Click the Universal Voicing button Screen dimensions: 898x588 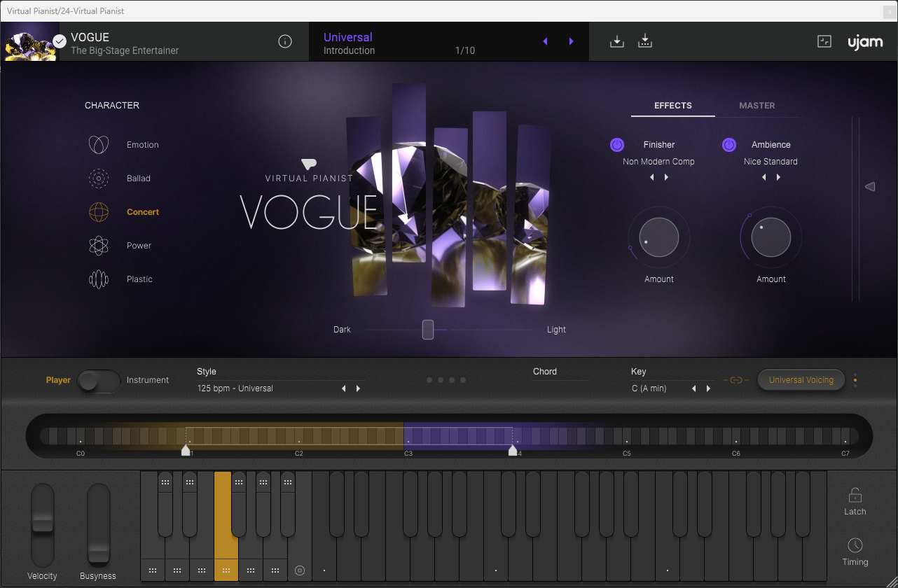tap(801, 379)
